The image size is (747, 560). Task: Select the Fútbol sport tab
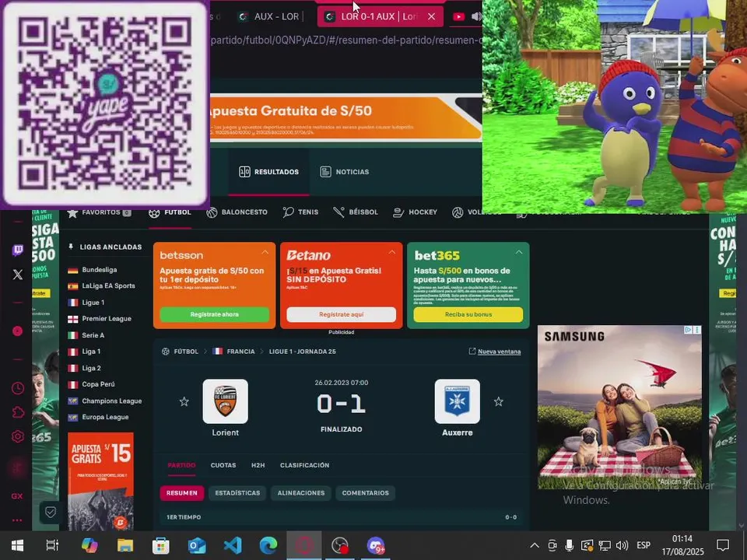[x=170, y=212]
